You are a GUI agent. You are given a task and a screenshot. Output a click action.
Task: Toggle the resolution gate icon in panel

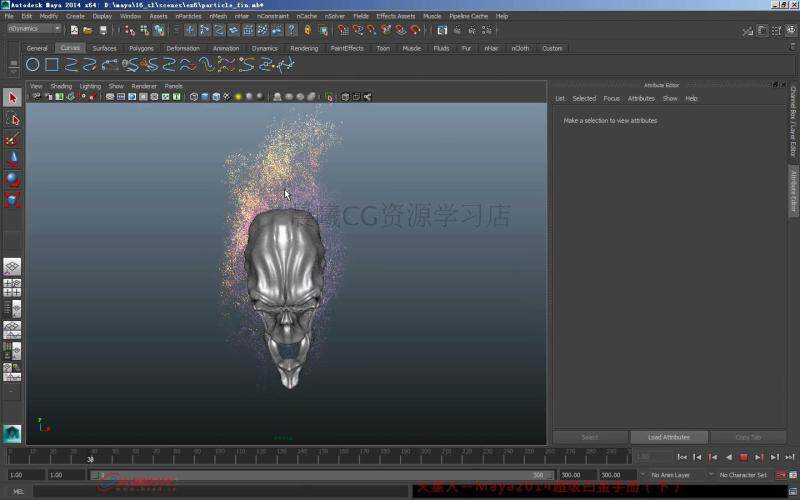click(x=132, y=97)
